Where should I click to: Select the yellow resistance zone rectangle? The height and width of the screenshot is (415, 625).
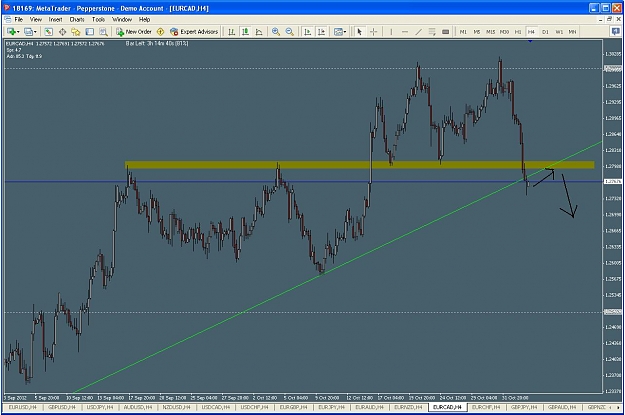pos(360,165)
